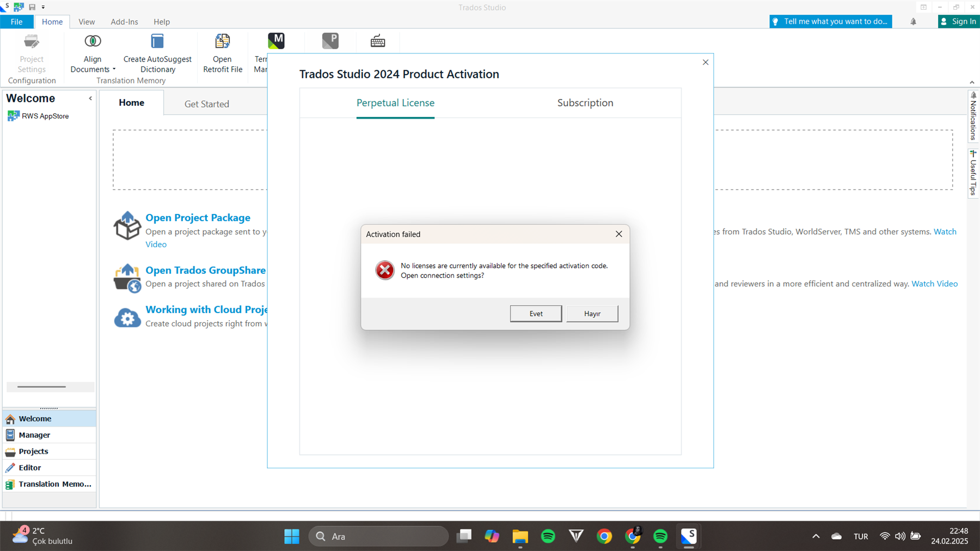Switch to the Manager view

click(50, 435)
